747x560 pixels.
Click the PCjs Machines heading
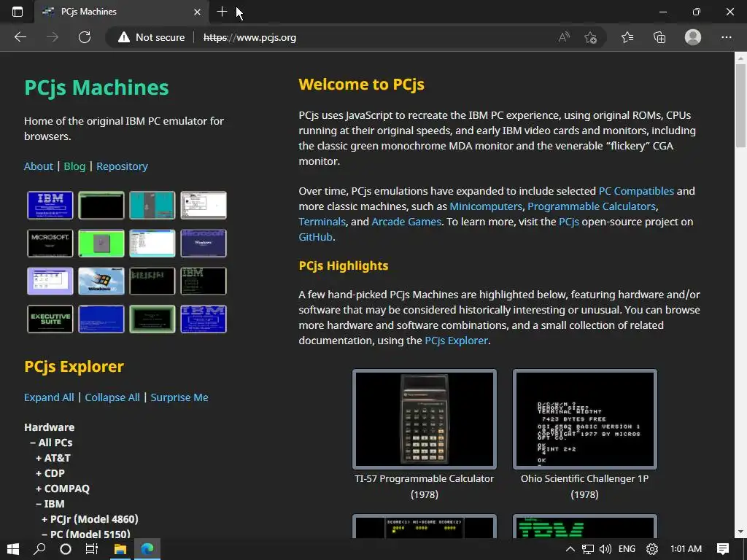point(97,87)
